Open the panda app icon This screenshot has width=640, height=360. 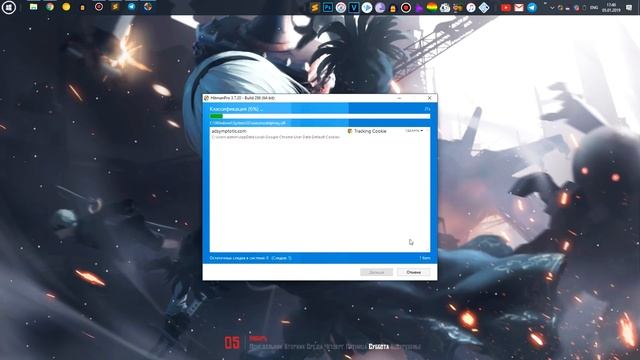coord(445,7)
